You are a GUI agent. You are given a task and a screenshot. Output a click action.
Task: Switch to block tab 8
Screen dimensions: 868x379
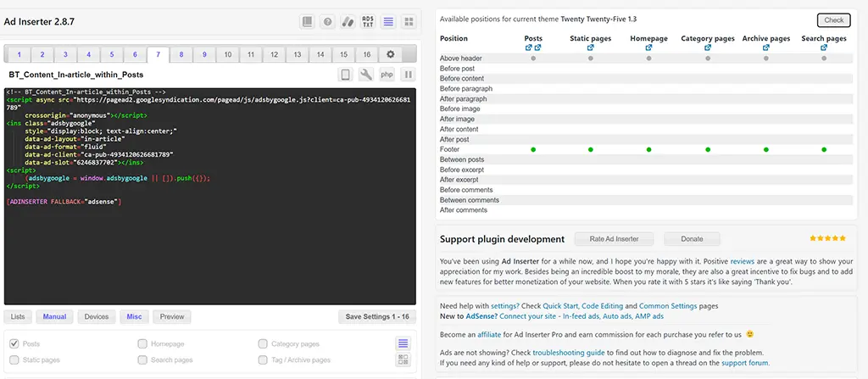(181, 54)
